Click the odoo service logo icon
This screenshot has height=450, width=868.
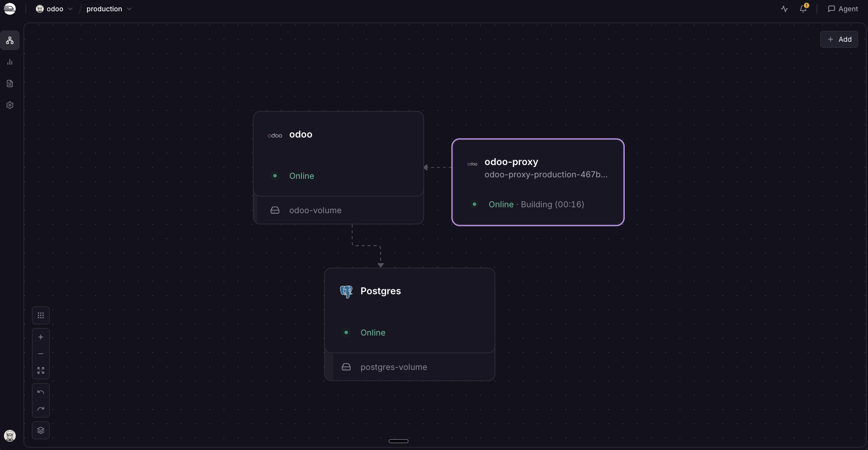(275, 136)
